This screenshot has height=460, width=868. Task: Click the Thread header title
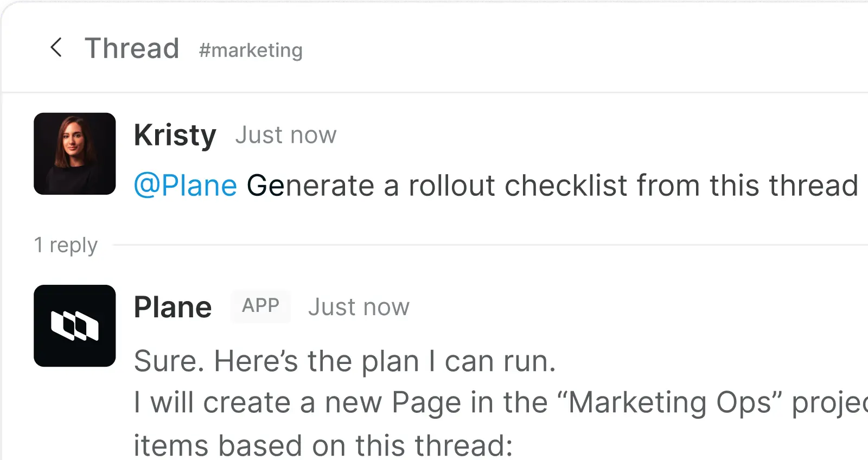[x=132, y=48]
